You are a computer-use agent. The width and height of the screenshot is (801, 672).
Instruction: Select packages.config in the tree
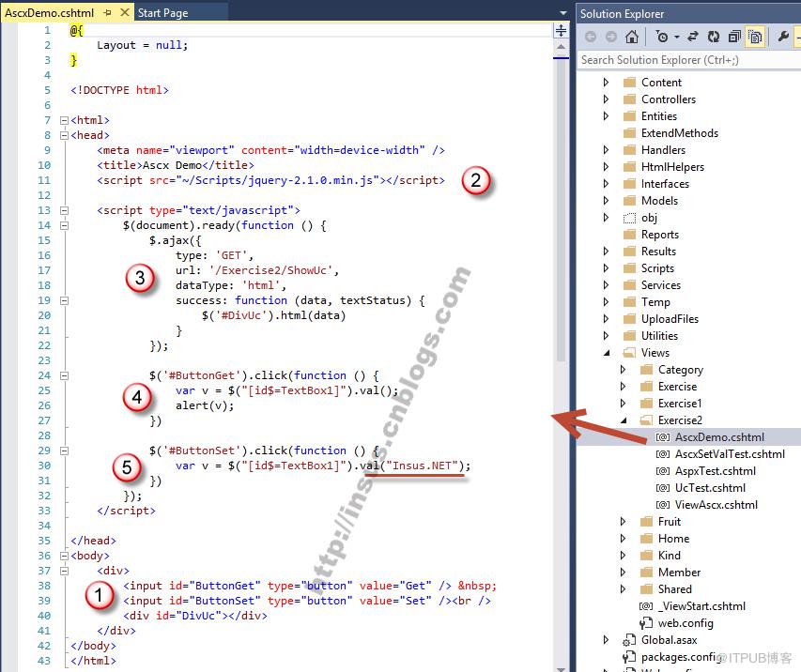[x=680, y=657]
